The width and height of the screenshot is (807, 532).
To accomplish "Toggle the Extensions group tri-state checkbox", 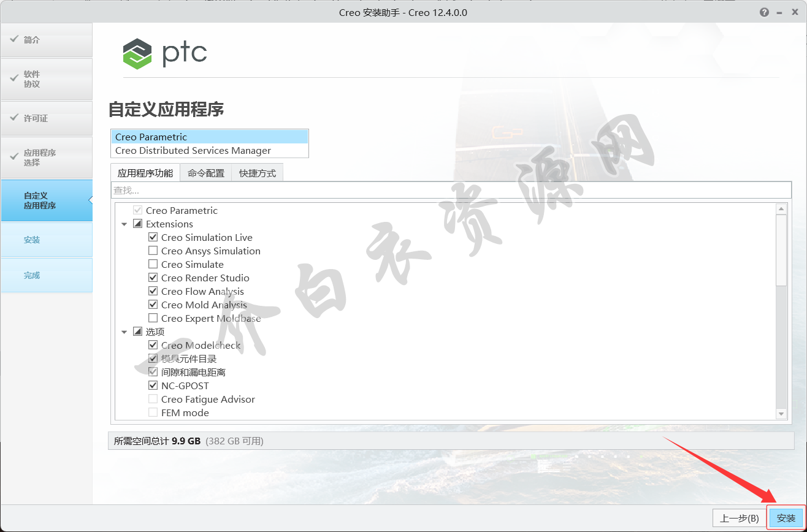I will (x=137, y=224).
